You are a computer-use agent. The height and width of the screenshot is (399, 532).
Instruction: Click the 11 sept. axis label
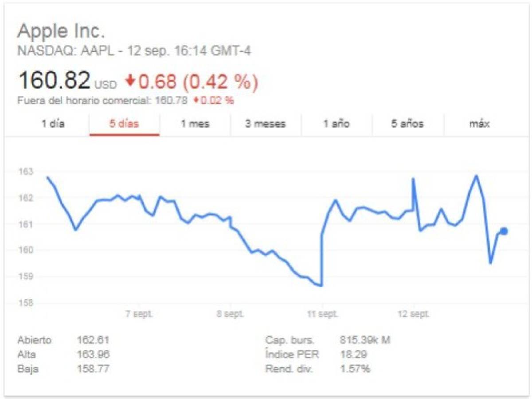pos(323,314)
